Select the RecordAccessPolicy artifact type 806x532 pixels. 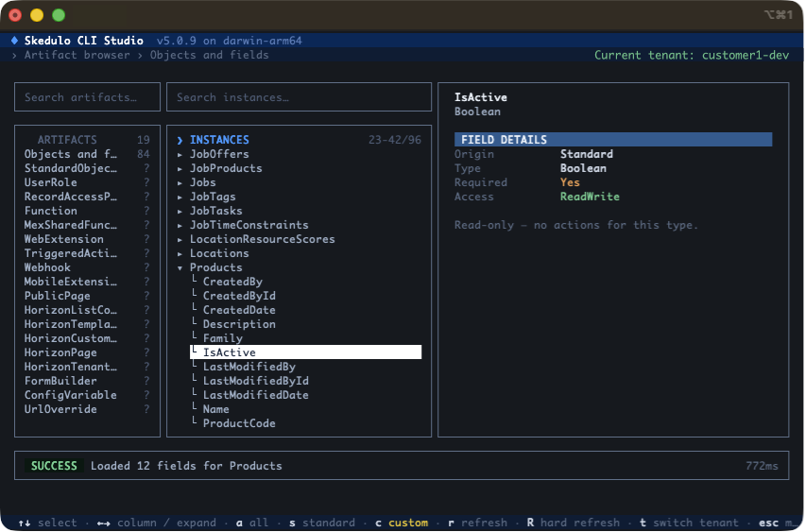click(x=87, y=197)
